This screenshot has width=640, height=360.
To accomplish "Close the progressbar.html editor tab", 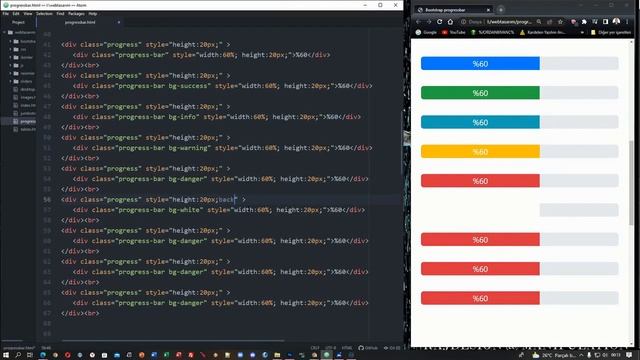I will 119,22.
